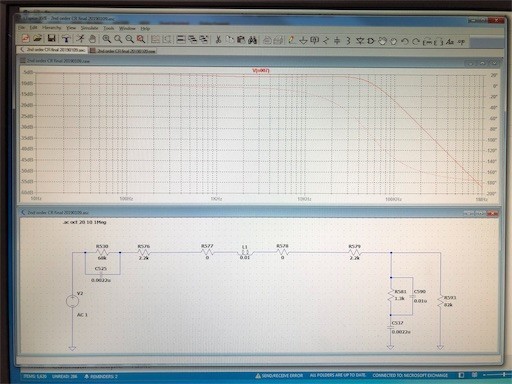
Task: Select the Component gate-shaped tool
Action: coord(371,41)
